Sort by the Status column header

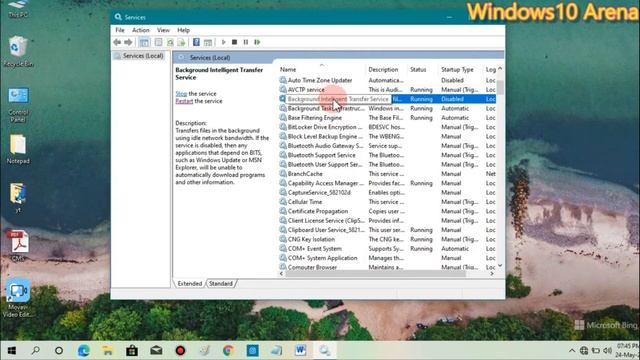point(418,69)
